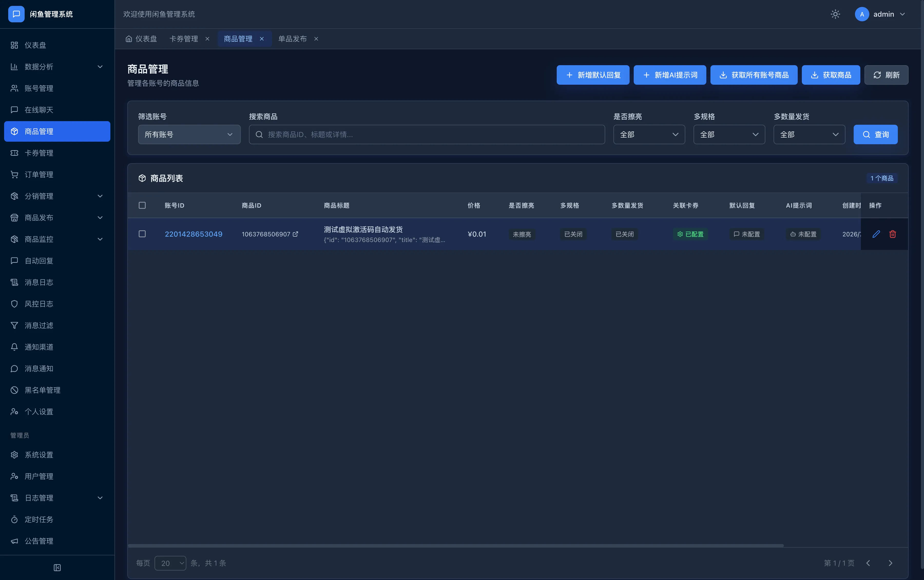Check the checkbox for row 2201428653049

(142, 234)
